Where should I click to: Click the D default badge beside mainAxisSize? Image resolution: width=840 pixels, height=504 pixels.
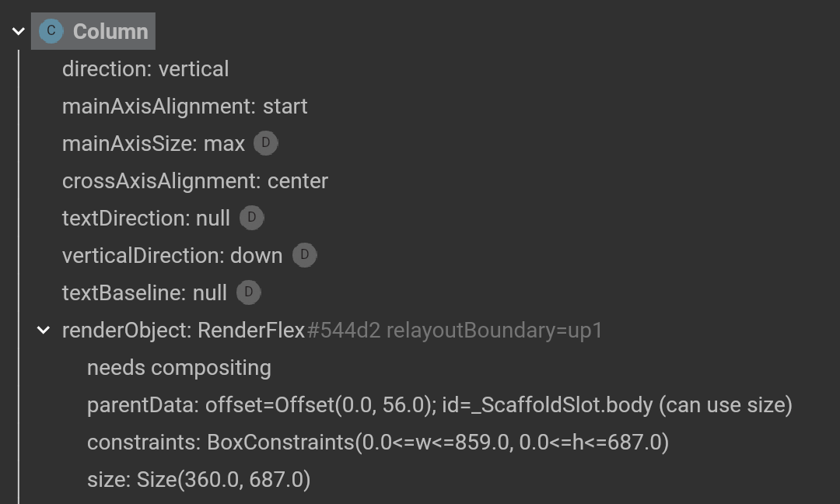(x=266, y=143)
